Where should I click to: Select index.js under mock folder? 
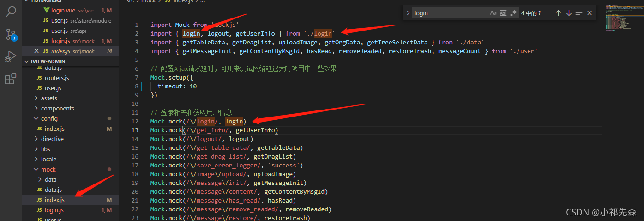tap(71, 200)
